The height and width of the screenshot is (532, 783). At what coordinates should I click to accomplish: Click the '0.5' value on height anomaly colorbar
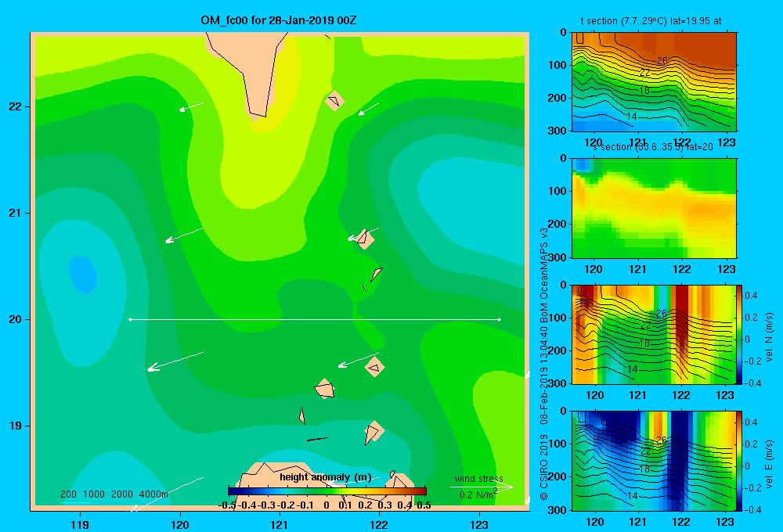[x=424, y=505]
